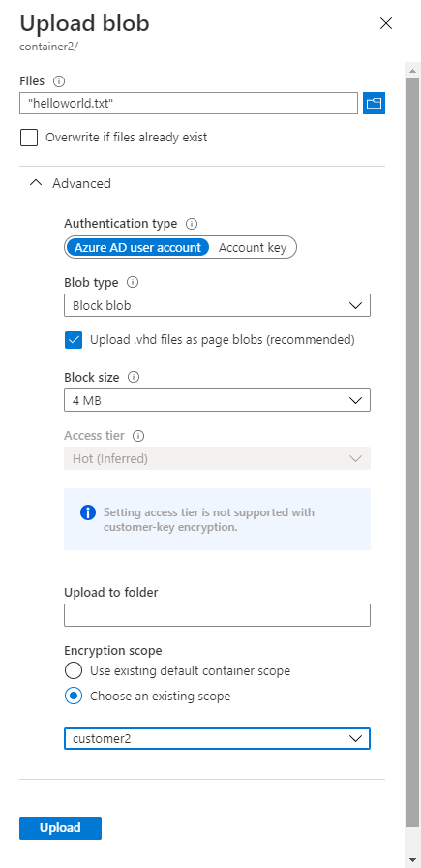The height and width of the screenshot is (868, 421).
Task: Select Azure AD user account authentication
Action: [x=137, y=247]
